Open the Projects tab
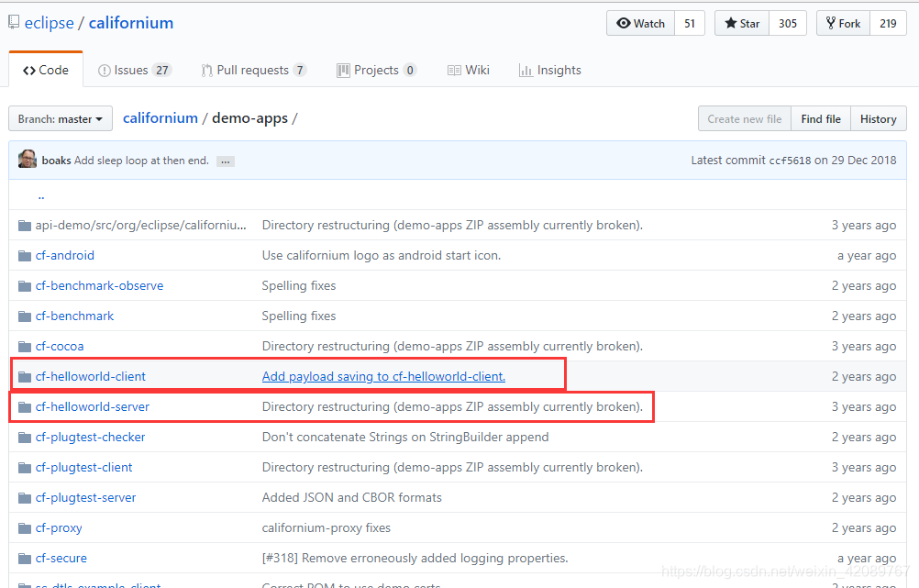The height and width of the screenshot is (588, 919). tap(376, 71)
